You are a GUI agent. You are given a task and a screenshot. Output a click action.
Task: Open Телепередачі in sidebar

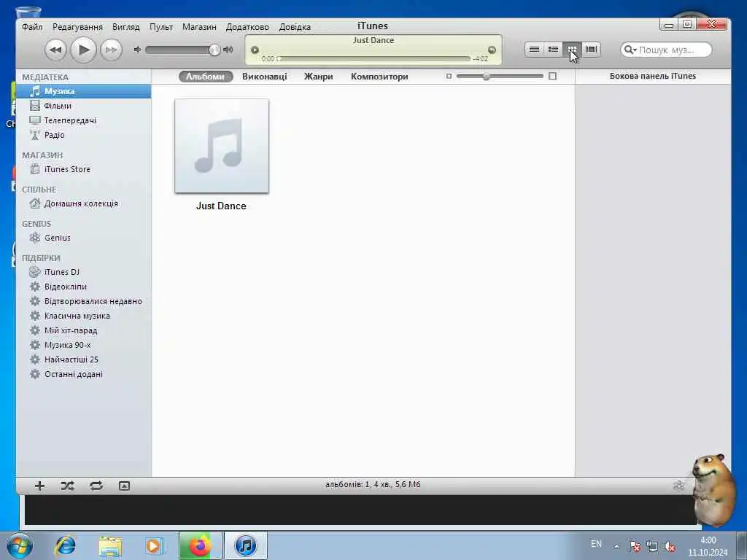pyautogui.click(x=84, y=120)
